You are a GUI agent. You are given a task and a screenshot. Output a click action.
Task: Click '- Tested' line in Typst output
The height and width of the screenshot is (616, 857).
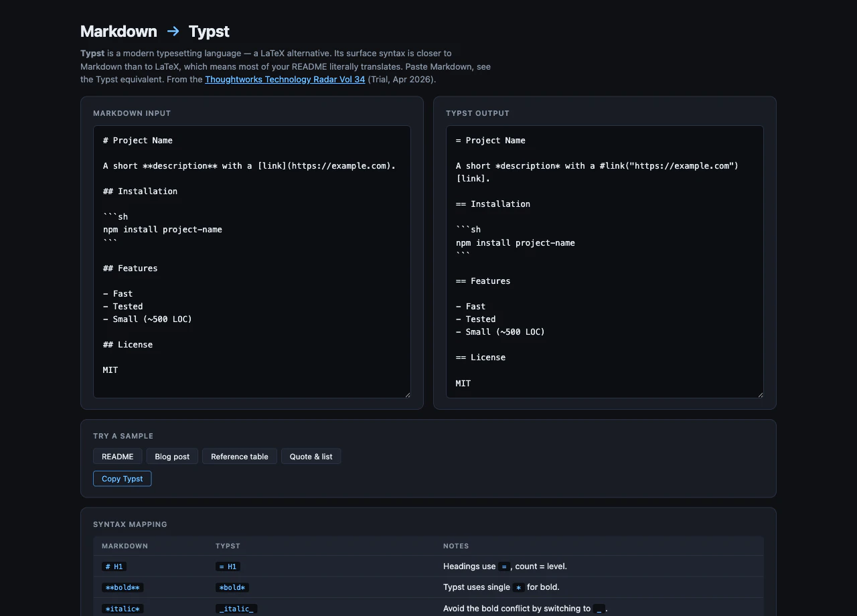476,319
